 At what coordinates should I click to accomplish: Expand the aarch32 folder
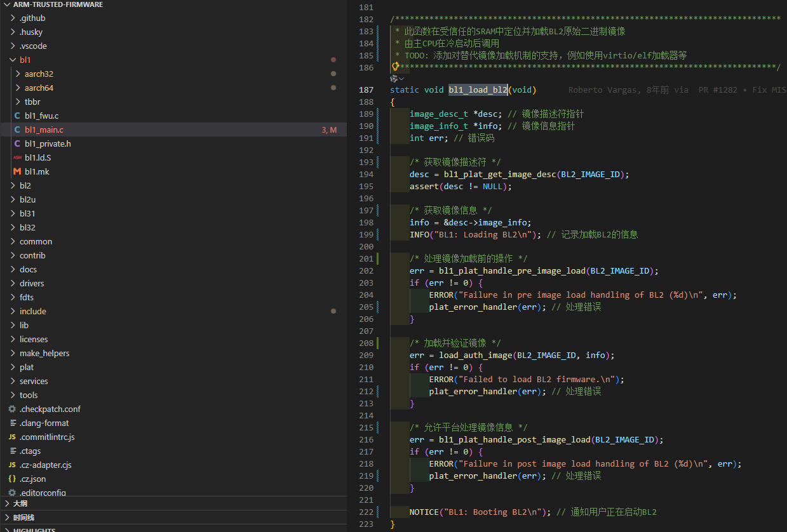[x=18, y=74]
